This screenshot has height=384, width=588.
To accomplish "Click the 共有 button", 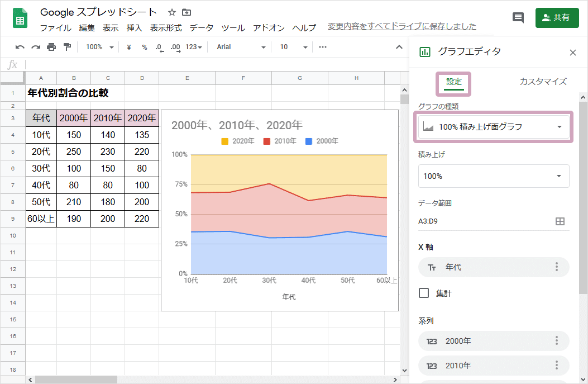I will pos(557,17).
